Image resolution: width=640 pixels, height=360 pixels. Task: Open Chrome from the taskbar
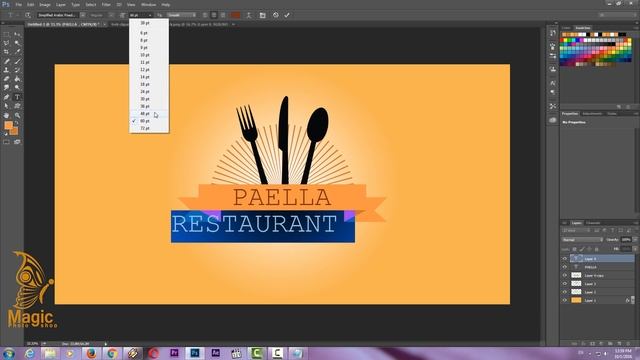[x=112, y=353]
